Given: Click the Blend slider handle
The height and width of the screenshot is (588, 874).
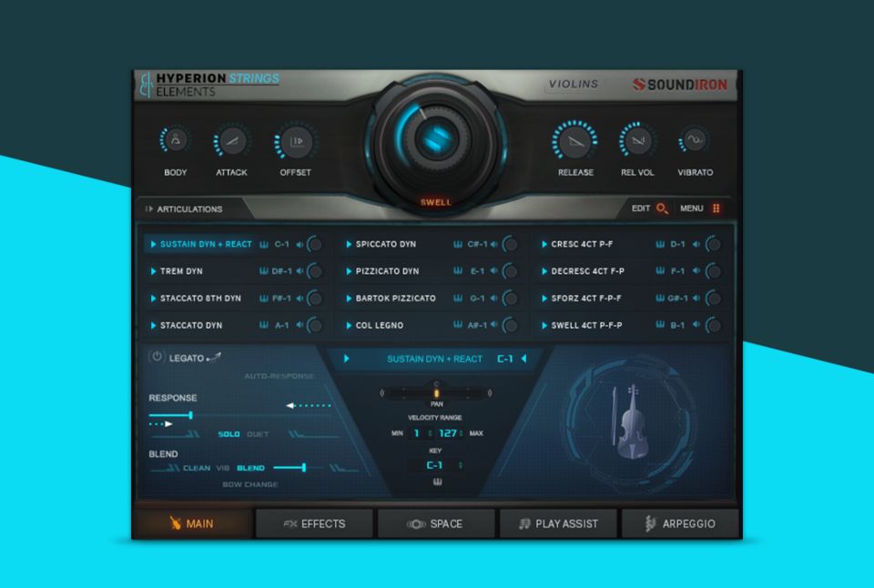Looking at the screenshot, I should coord(304,468).
